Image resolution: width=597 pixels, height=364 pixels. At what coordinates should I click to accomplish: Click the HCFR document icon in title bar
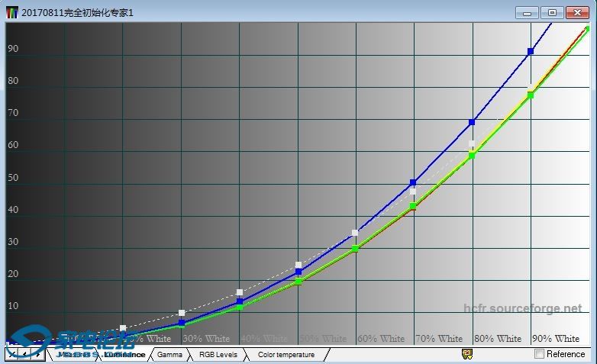click(12, 13)
